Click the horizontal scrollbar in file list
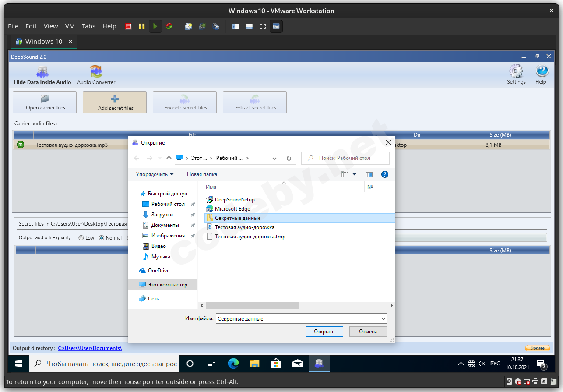563x392 pixels. coord(252,306)
